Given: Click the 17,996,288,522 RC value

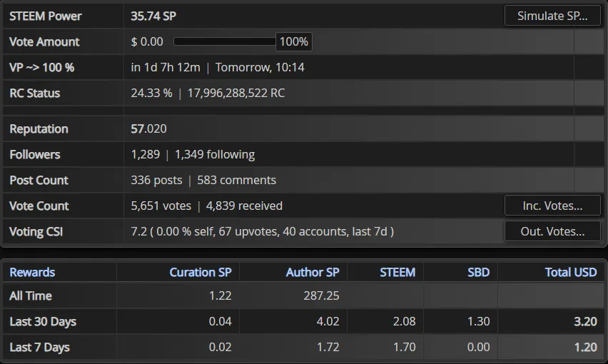Looking at the screenshot, I should pos(236,93).
